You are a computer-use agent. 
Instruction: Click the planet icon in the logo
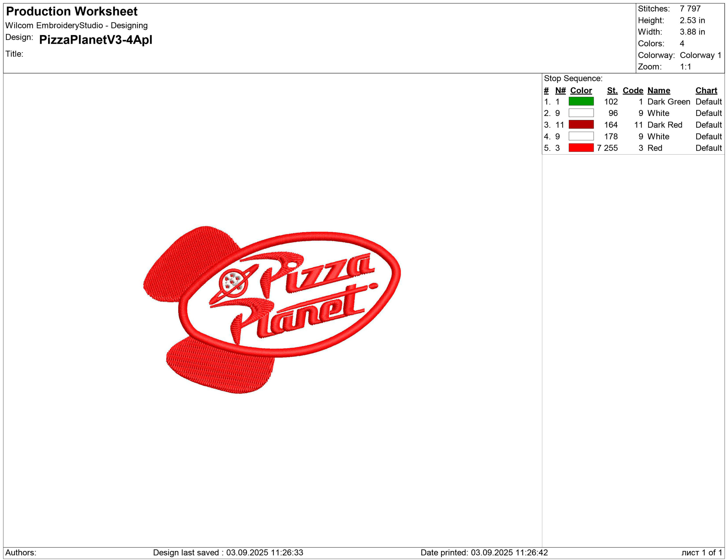click(233, 282)
